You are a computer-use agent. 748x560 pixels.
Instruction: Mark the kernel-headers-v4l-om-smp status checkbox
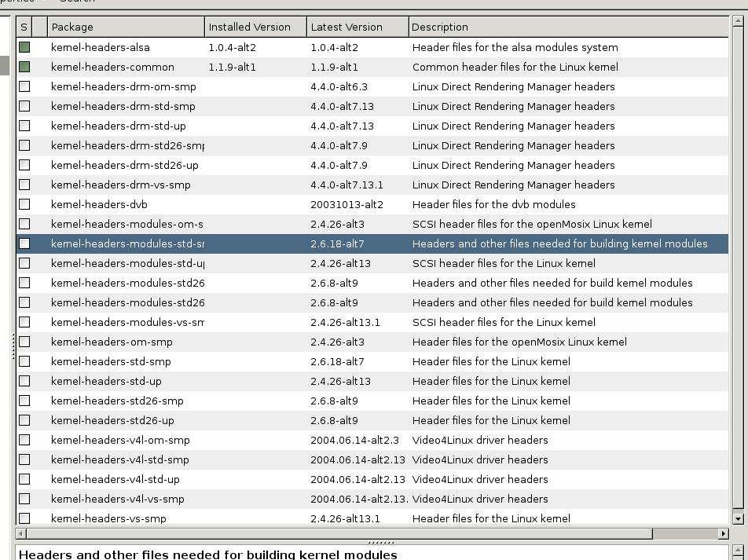coord(24,440)
